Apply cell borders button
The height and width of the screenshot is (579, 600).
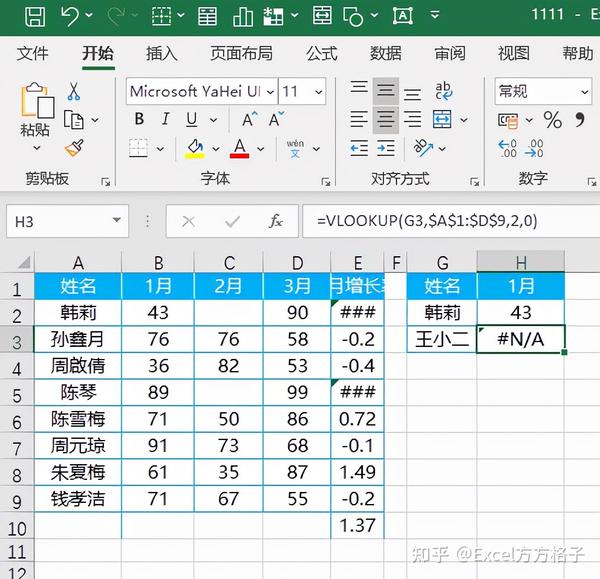pos(139,148)
